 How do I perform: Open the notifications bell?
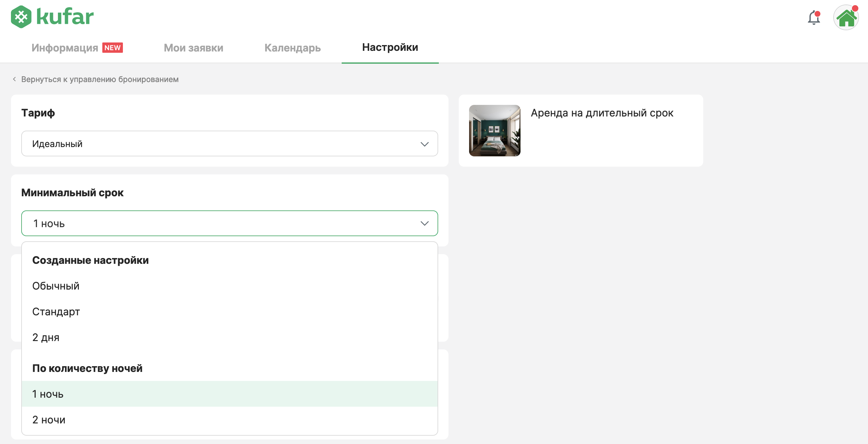pyautogui.click(x=813, y=17)
